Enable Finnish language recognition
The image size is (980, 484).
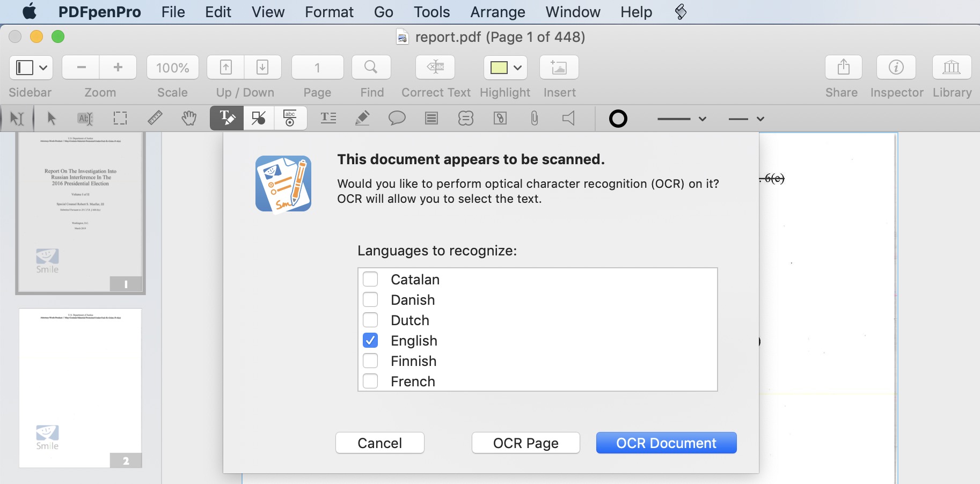click(x=371, y=361)
